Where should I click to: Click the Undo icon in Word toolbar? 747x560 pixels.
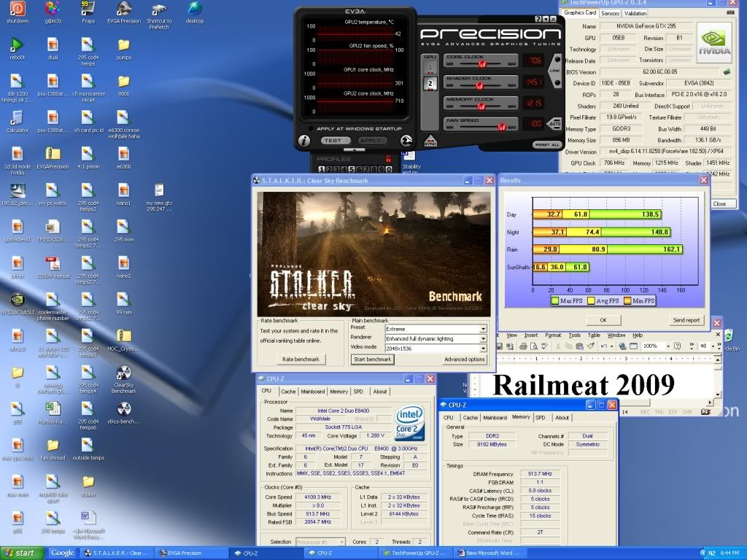tap(604, 346)
